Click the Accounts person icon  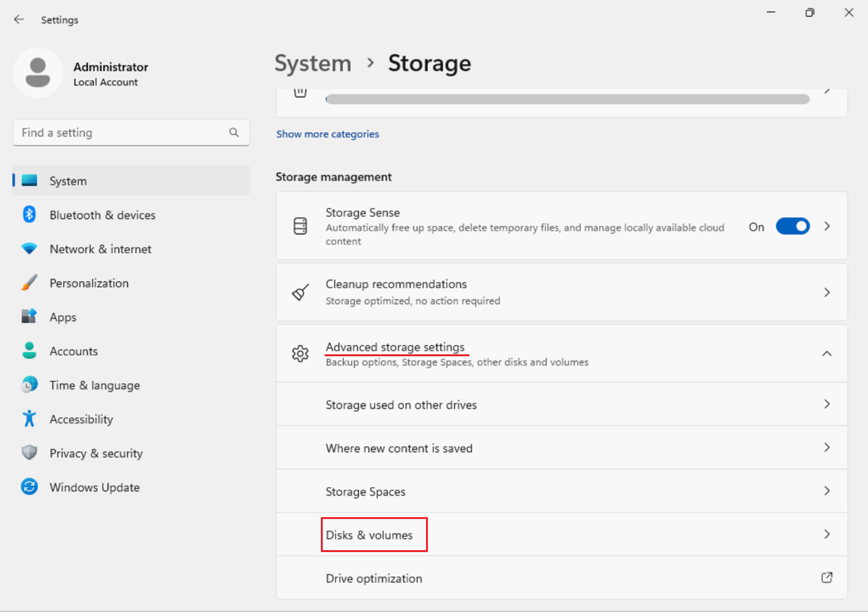point(29,350)
